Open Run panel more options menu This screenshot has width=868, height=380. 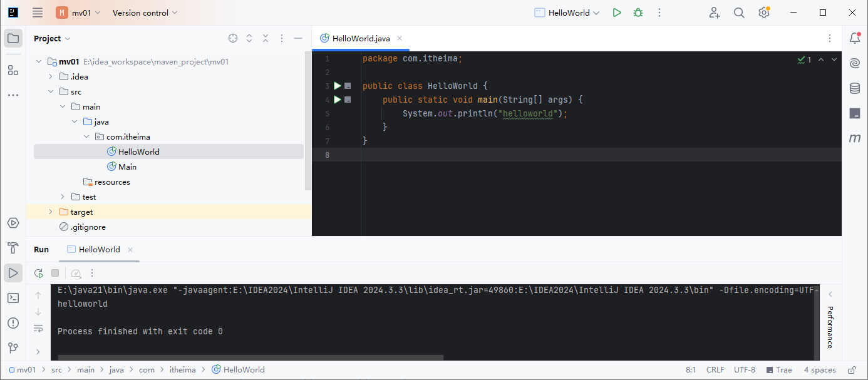point(92,273)
